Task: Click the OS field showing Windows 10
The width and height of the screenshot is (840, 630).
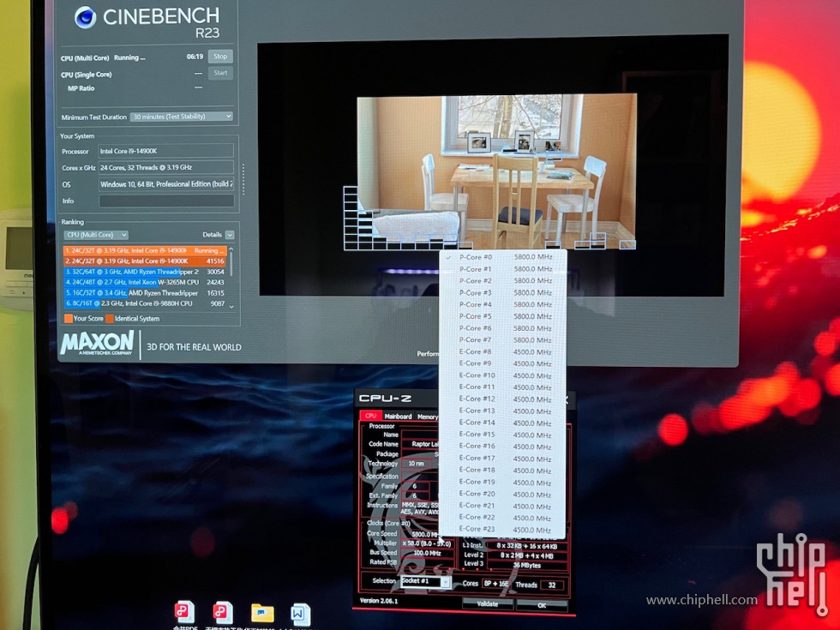Action: click(x=166, y=184)
